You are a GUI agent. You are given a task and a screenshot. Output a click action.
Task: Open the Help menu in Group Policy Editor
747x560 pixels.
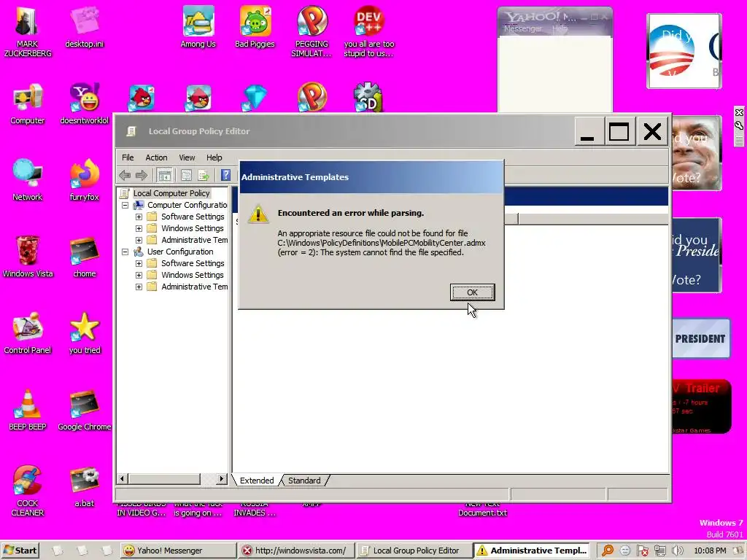point(214,157)
